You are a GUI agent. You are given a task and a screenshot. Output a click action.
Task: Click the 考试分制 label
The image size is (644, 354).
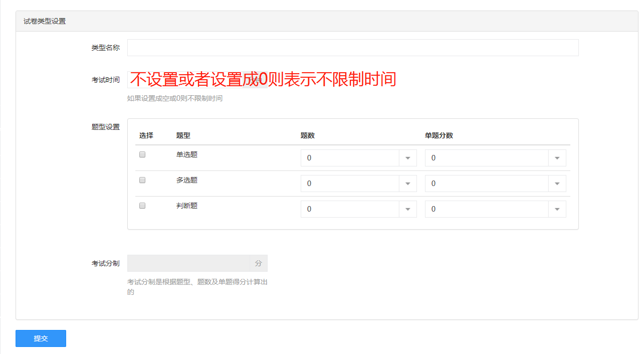pos(106,263)
